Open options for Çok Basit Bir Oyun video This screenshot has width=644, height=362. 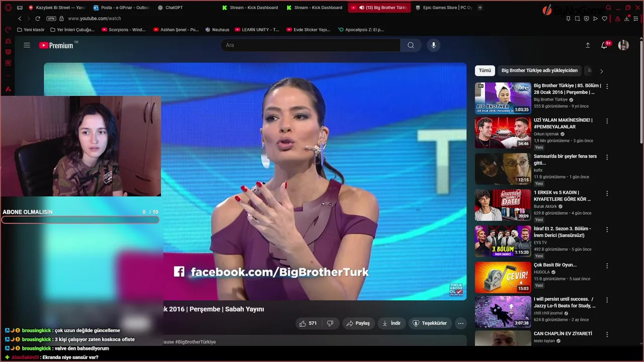coord(607,265)
